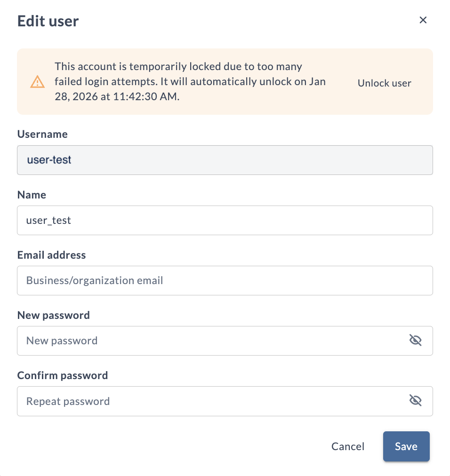
Task: Focus the New password input
Action: [188, 340]
